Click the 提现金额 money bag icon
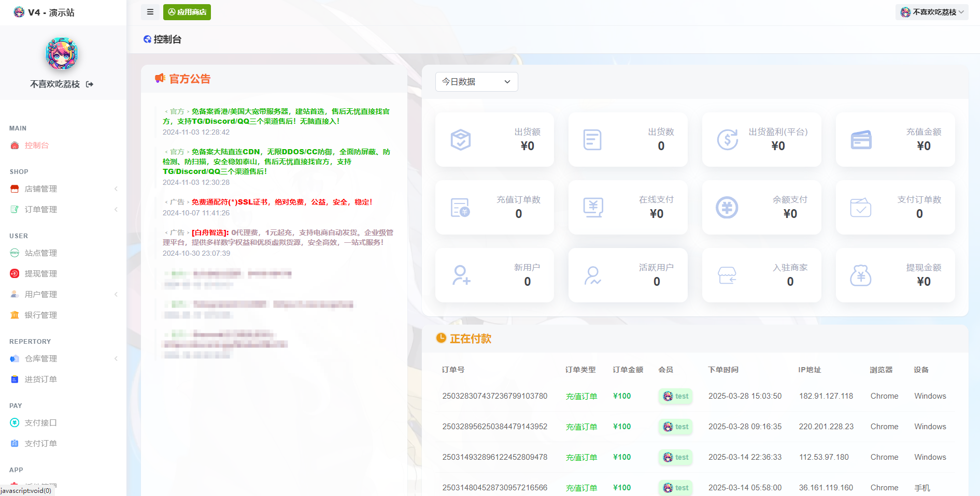This screenshot has height=496, width=980. pos(861,275)
